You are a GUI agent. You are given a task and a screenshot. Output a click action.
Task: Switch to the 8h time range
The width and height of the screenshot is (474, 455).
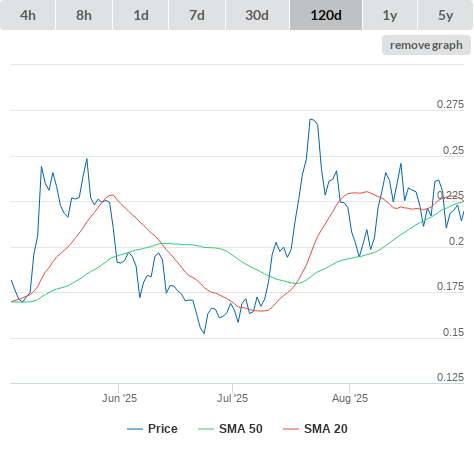click(x=84, y=15)
